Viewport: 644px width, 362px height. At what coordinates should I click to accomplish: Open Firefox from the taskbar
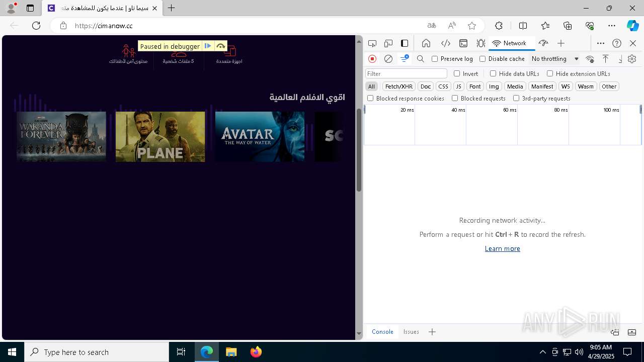pos(256,352)
